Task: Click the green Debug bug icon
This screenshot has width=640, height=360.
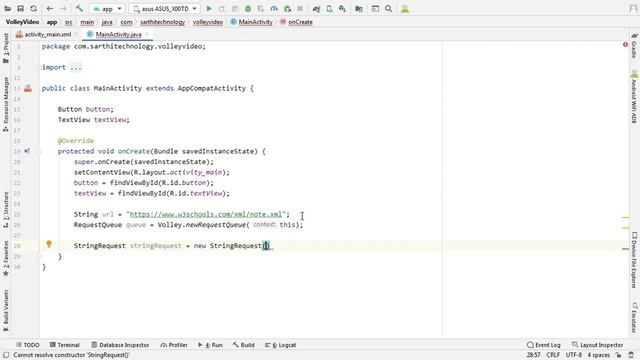Action: pyautogui.click(x=248, y=9)
